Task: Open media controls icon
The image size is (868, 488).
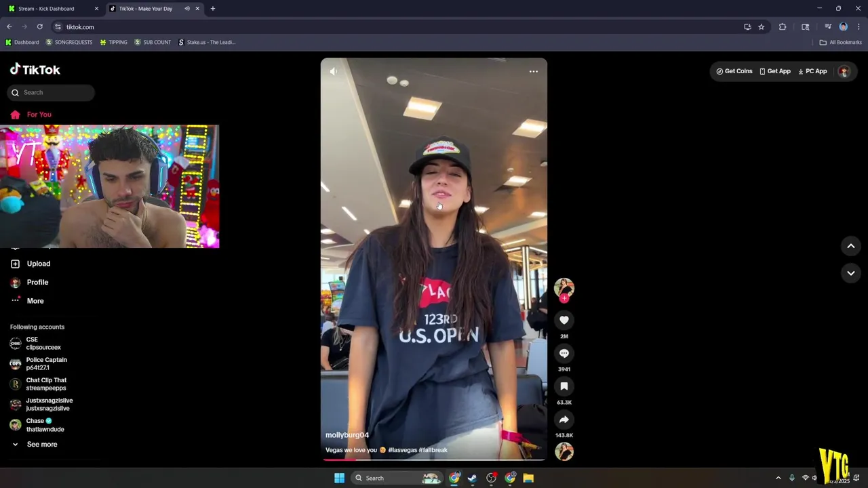Action: [x=828, y=27]
